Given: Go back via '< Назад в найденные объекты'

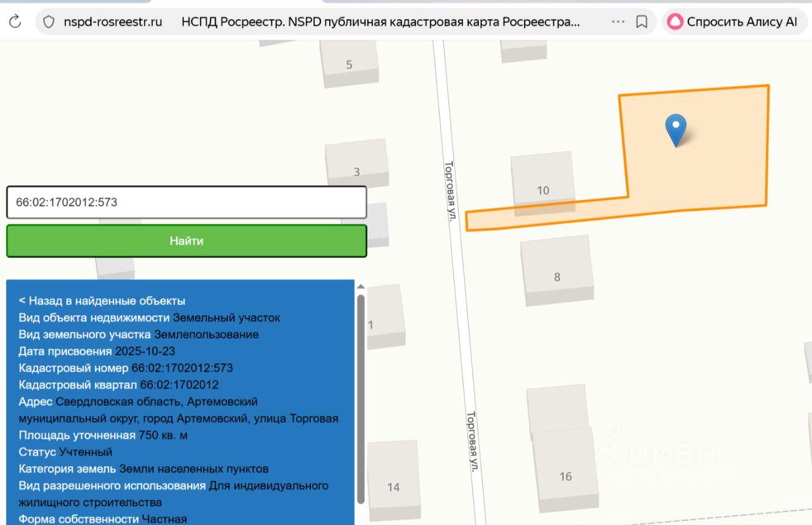Looking at the screenshot, I should (102, 301).
